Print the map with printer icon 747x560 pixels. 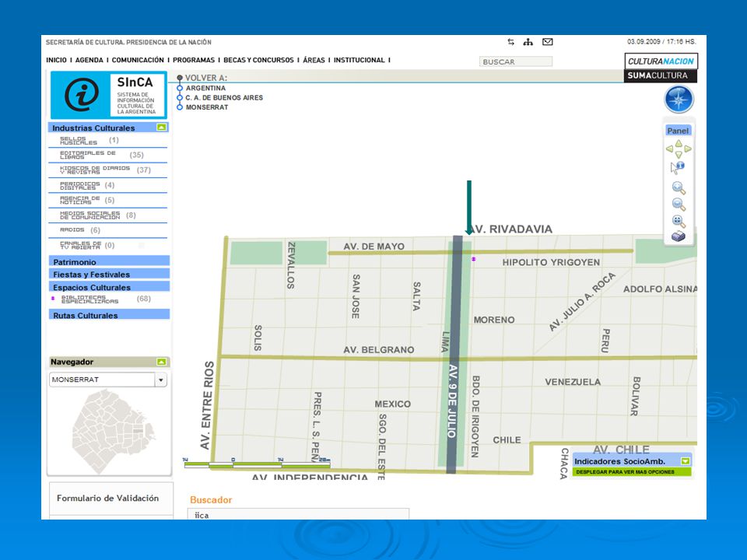(x=679, y=236)
